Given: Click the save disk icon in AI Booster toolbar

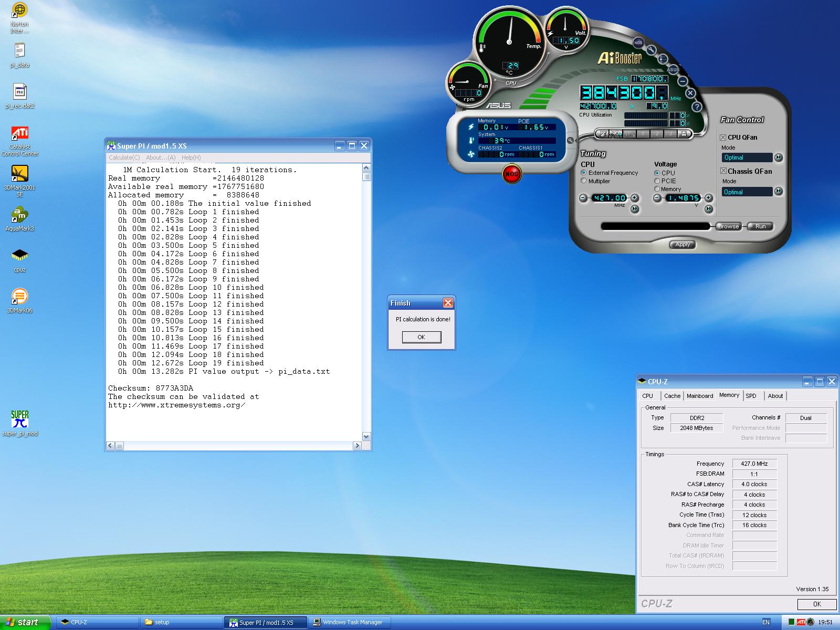Looking at the screenshot, I should tap(684, 134).
